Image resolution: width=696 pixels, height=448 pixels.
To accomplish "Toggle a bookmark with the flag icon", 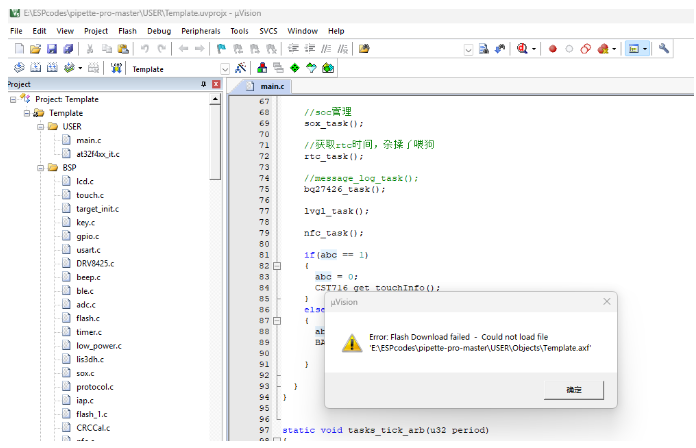I will [x=221, y=49].
